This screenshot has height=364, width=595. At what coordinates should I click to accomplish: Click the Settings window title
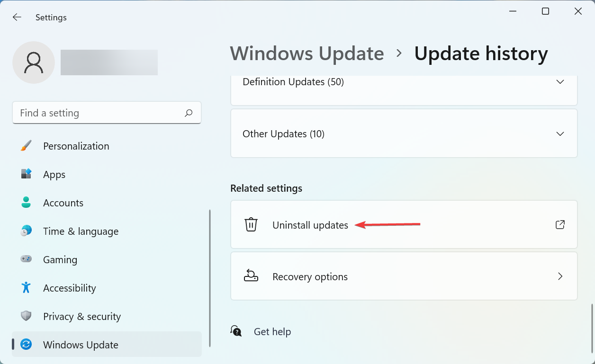pyautogui.click(x=51, y=18)
